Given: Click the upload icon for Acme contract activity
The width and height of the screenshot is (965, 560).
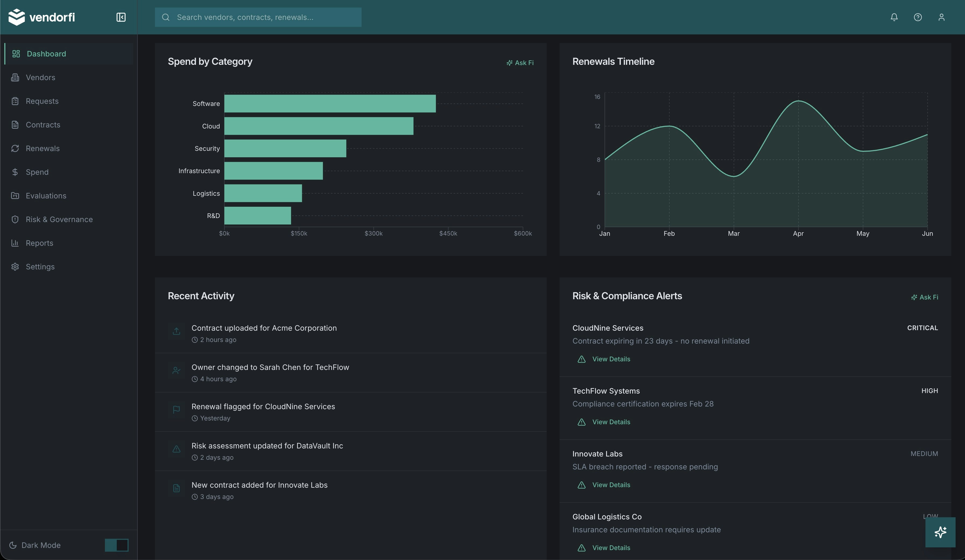Looking at the screenshot, I should tap(176, 331).
